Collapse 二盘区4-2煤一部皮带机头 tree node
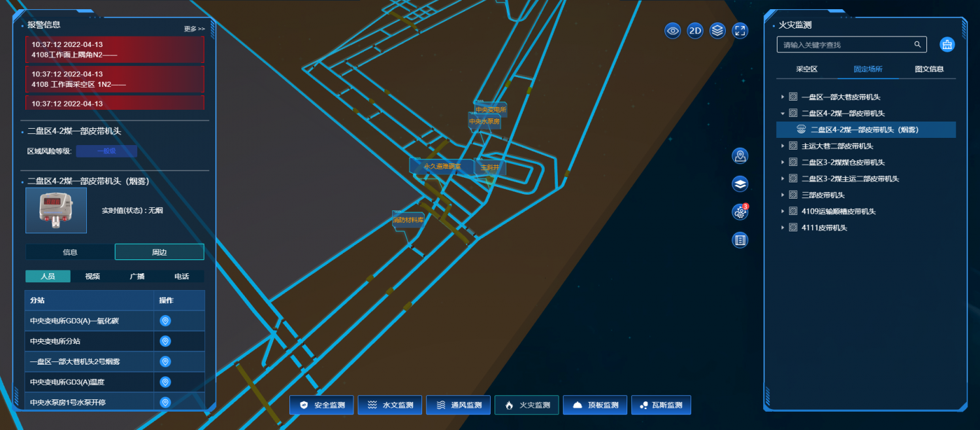This screenshot has height=430, width=980. pos(783,113)
